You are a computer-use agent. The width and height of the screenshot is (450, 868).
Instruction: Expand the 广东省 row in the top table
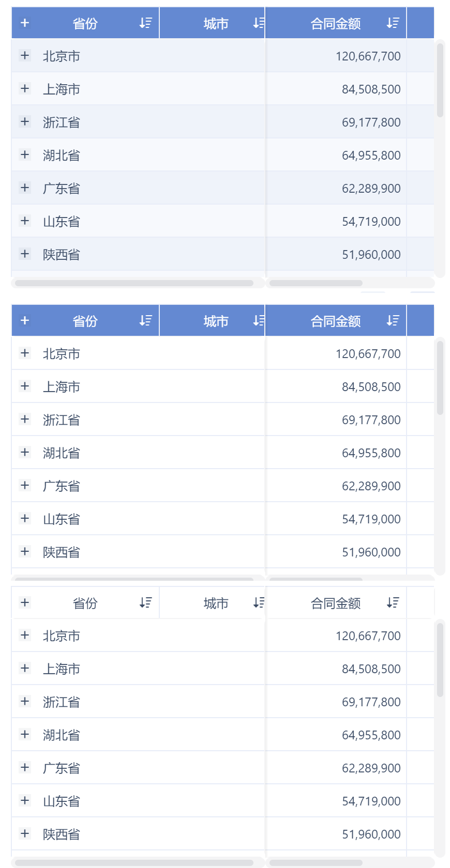[25, 188]
